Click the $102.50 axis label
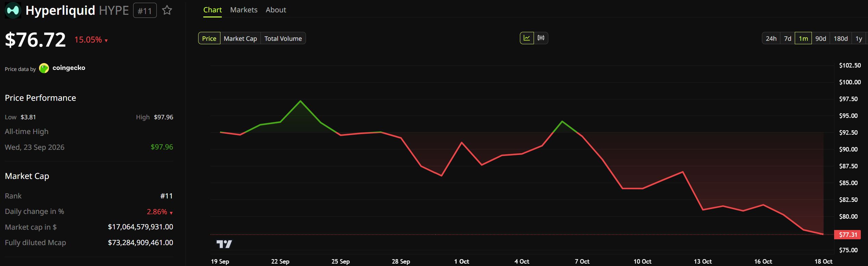The height and width of the screenshot is (266, 868). 850,65
